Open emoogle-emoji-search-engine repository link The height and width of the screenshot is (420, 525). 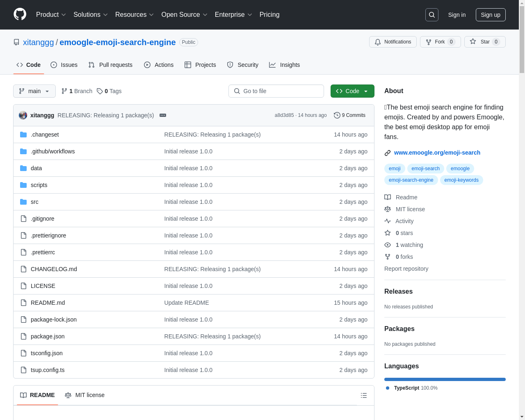118,42
